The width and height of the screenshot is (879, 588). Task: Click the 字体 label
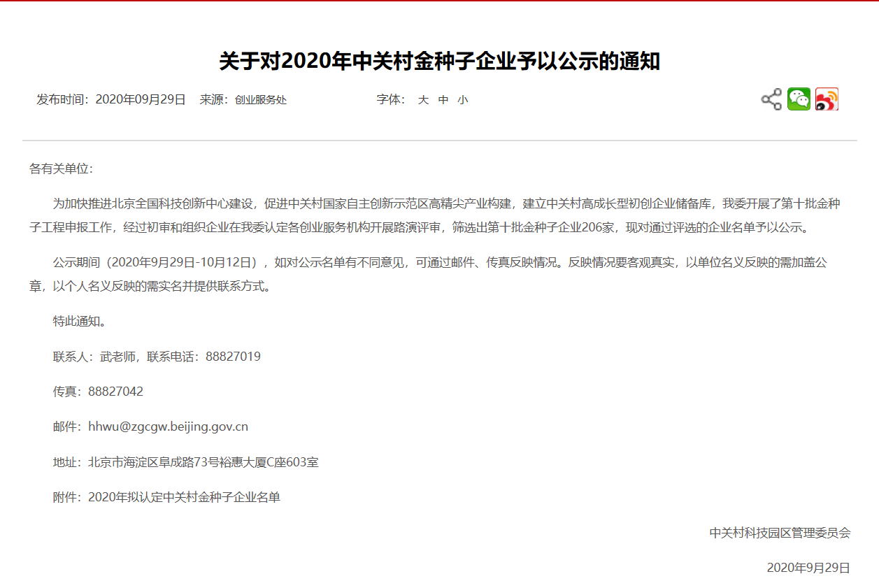click(390, 99)
